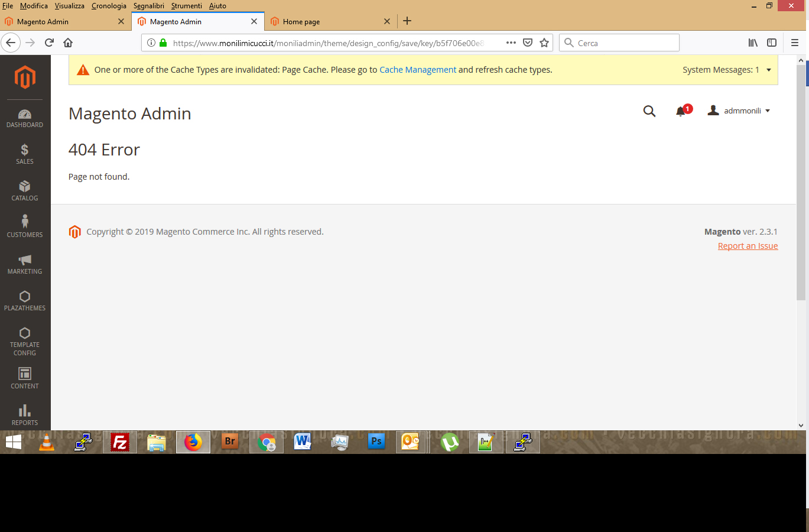Open the Content section of Magento admin

(x=24, y=378)
